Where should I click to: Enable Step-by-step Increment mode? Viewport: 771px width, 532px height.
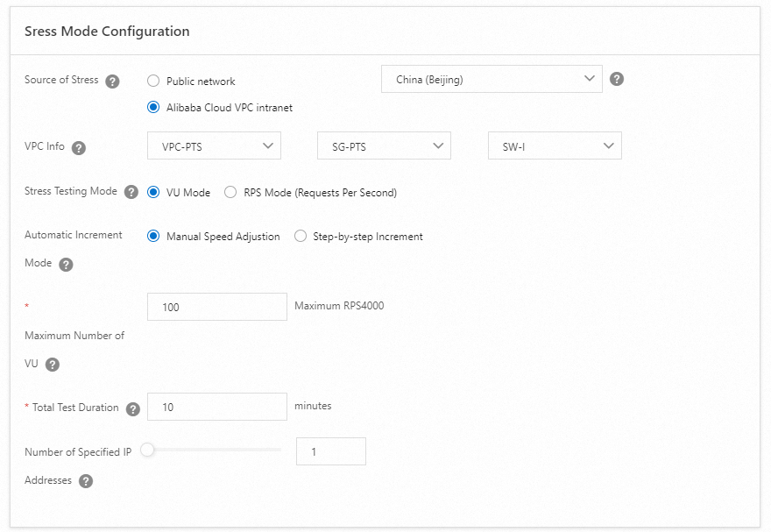[301, 237]
